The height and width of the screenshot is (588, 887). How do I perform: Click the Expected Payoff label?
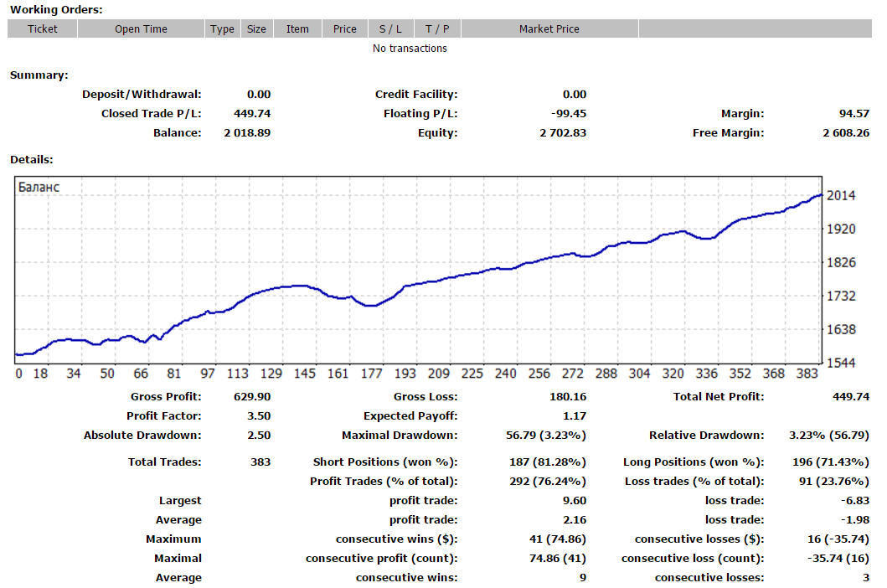410,416
